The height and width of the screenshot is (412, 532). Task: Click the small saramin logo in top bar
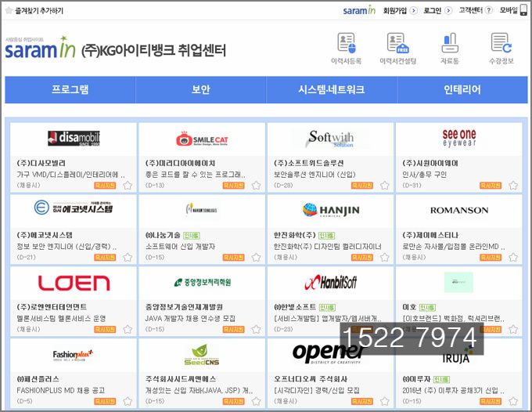[x=359, y=10]
